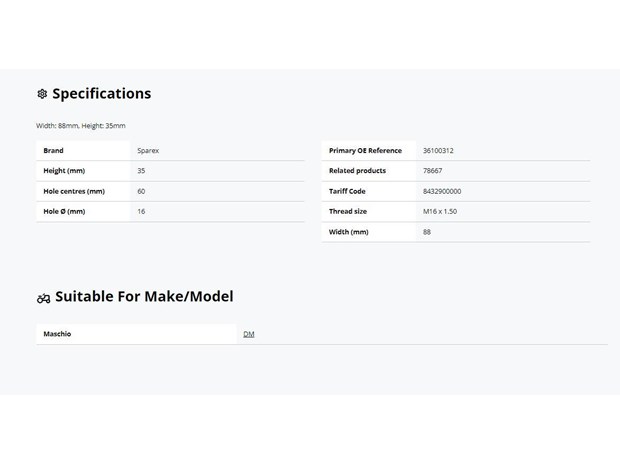Click the Tariff Code label
Screen dimensions: 620x465
click(347, 191)
